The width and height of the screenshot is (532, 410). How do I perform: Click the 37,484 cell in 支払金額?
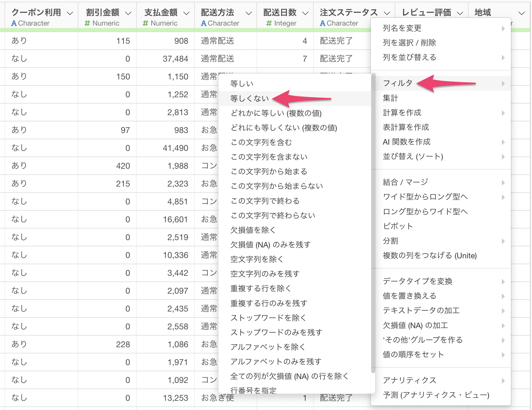click(175, 59)
